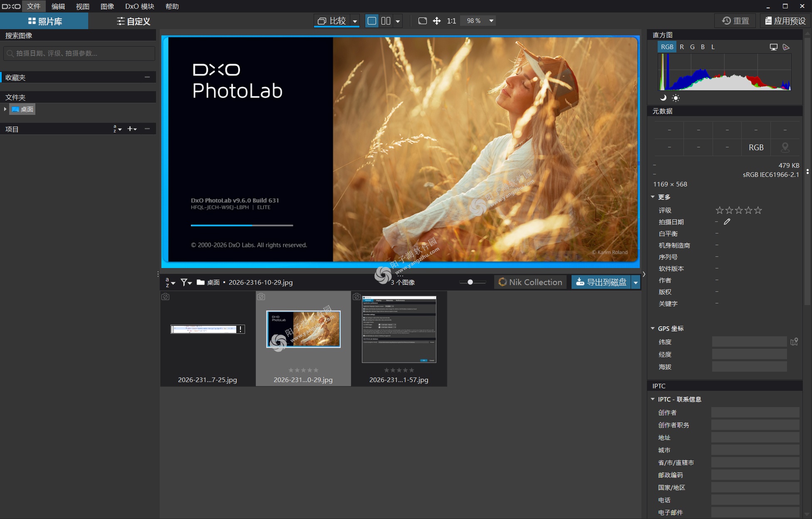
Task: Switch histogram to the R channel
Action: (682, 47)
